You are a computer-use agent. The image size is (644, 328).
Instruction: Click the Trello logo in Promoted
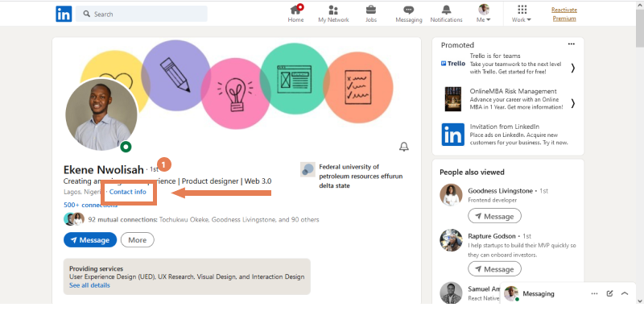(453, 64)
